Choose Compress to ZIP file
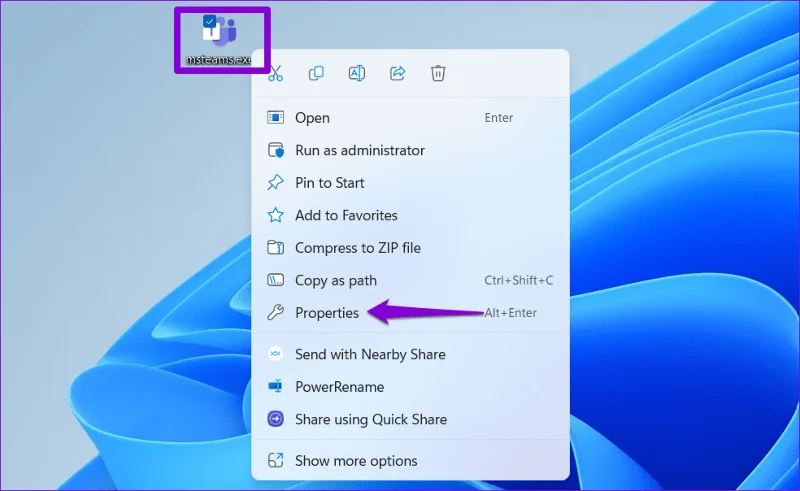Image resolution: width=800 pixels, height=491 pixels. click(411, 248)
